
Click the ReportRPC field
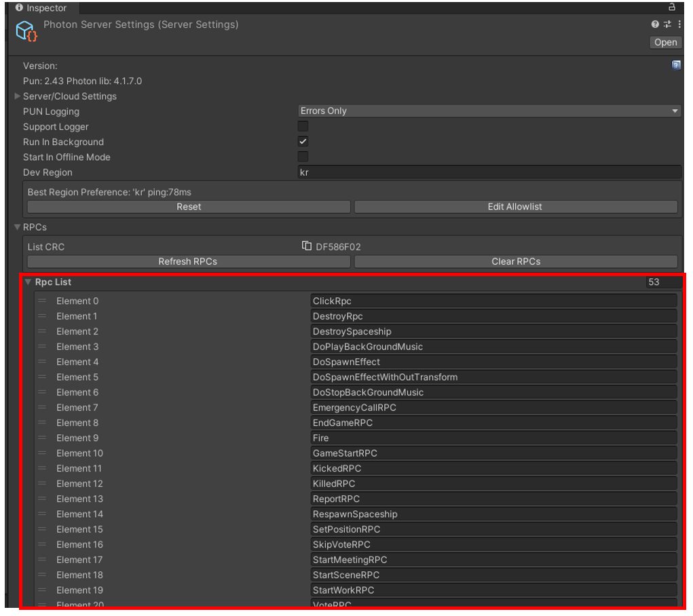point(493,499)
